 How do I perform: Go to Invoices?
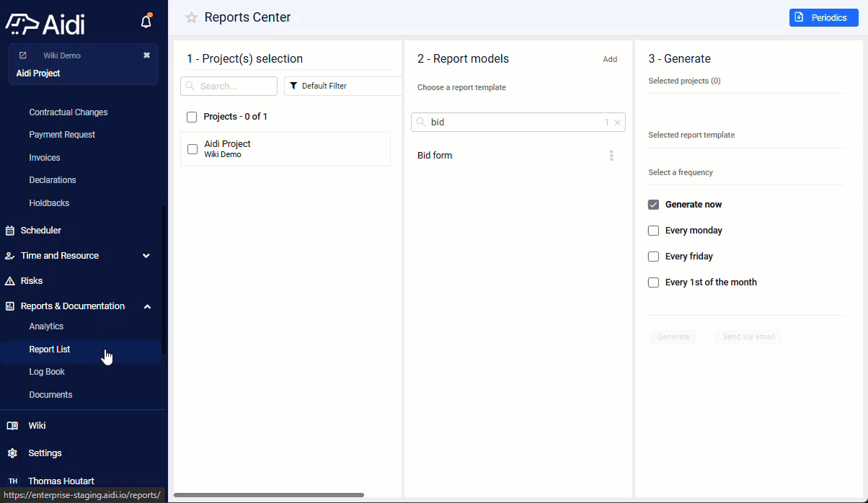[45, 158]
